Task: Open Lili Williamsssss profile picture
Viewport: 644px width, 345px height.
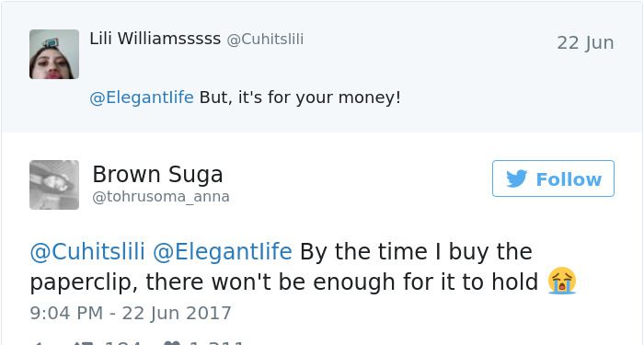Action: click(54, 54)
